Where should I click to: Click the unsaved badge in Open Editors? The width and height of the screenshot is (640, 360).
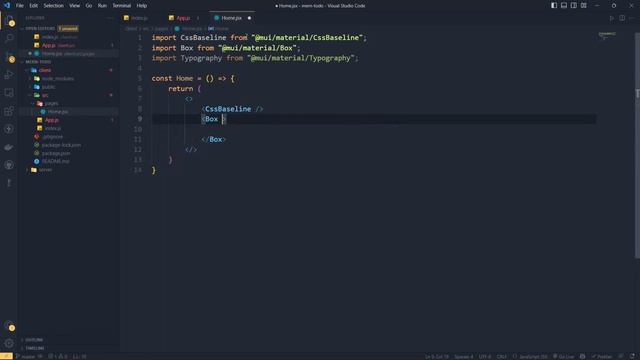pyautogui.click(x=68, y=29)
